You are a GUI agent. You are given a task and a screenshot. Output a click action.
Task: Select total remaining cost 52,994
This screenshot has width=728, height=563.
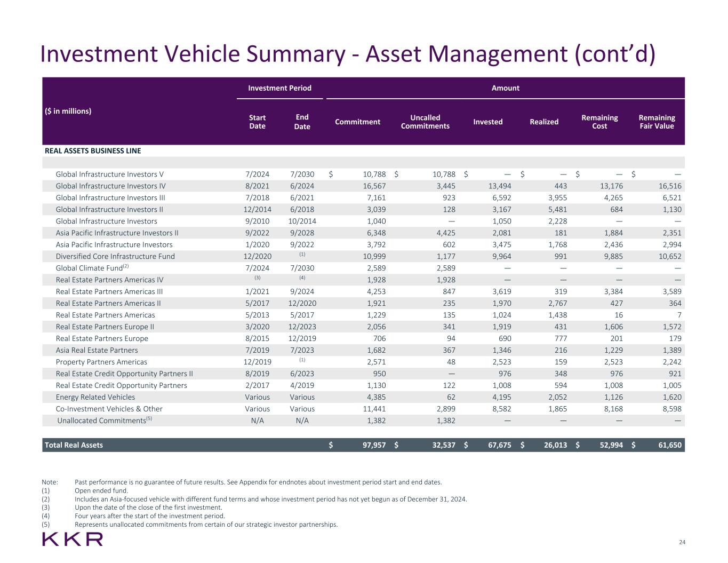pyautogui.click(x=611, y=445)
